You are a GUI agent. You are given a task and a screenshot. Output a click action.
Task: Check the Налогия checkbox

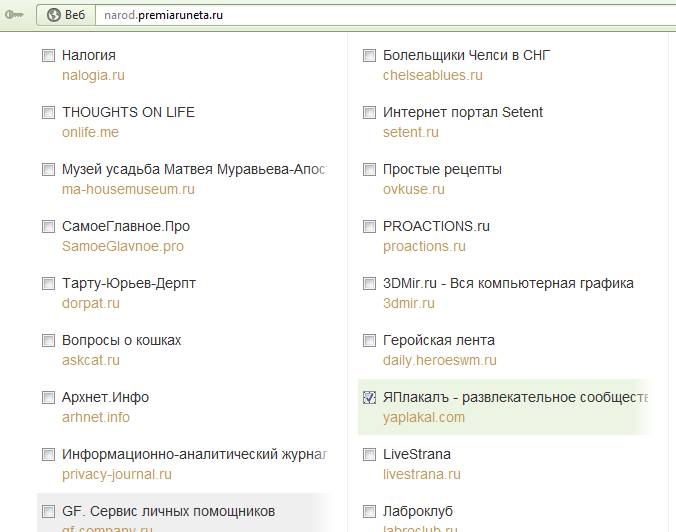(48, 56)
